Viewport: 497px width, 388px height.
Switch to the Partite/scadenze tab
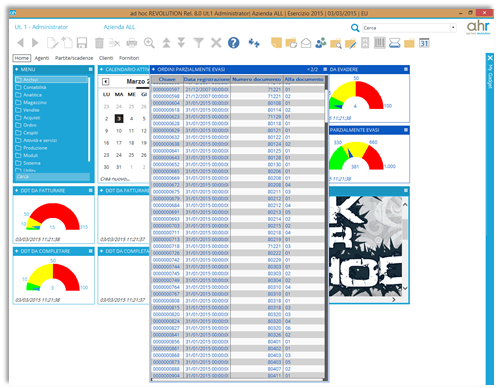pos(74,58)
